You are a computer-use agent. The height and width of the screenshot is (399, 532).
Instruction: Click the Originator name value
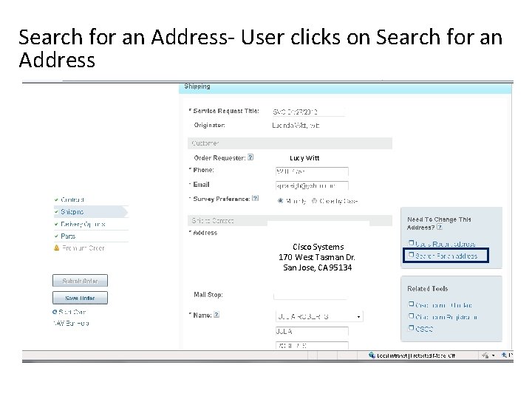point(296,126)
